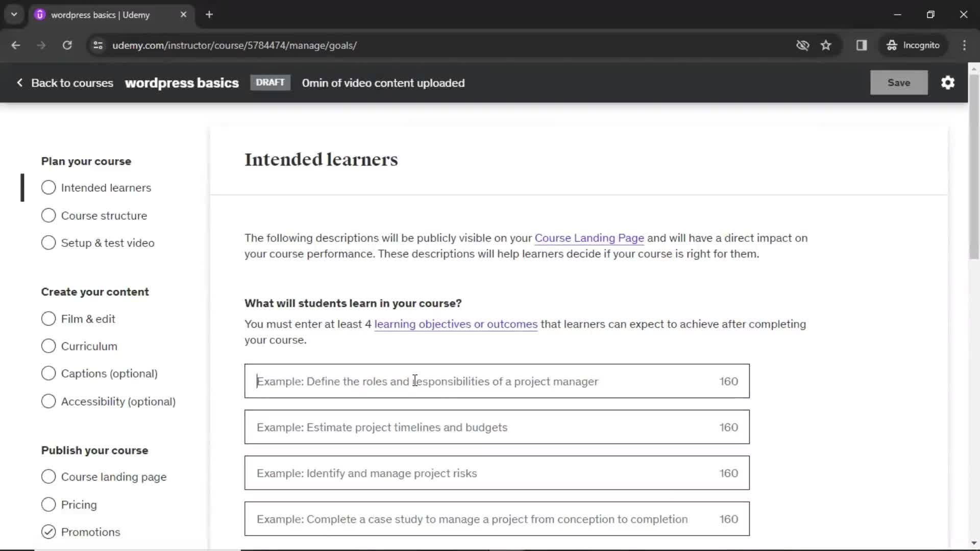Bookmark this page with star icon
The image size is (980, 551).
point(826,45)
